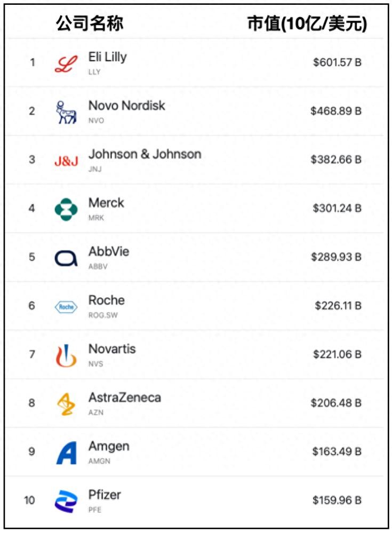Click the Roche hexagon logo

pyautogui.click(x=66, y=307)
